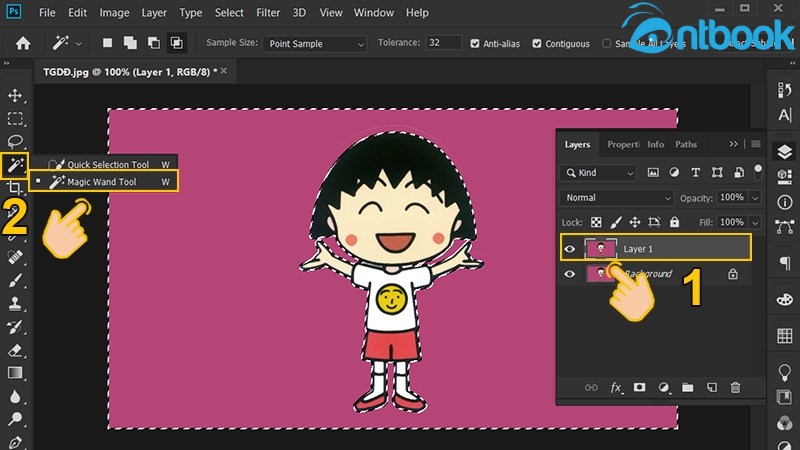Expand hidden panel tabs with double chevron
This screenshot has width=800, height=450.
coord(734,144)
